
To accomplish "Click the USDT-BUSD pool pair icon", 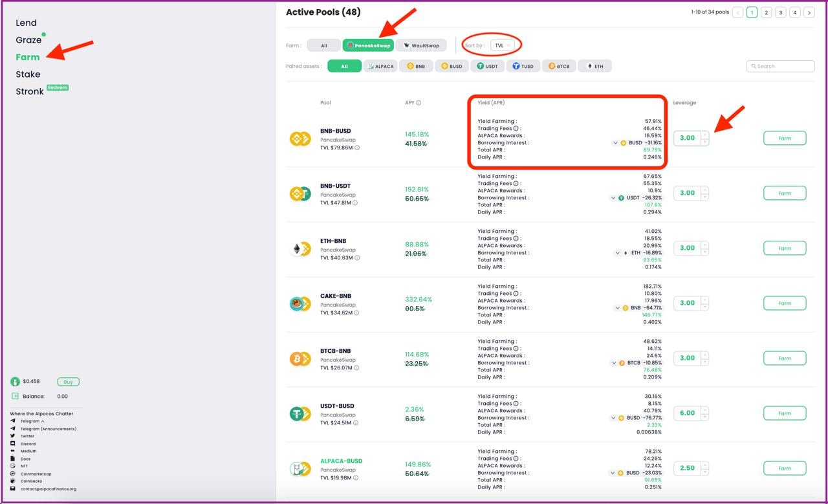I will [300, 413].
